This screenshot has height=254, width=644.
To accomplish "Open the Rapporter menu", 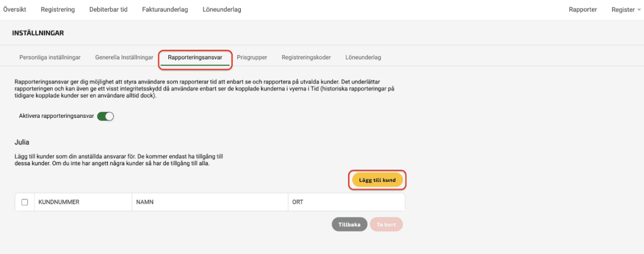I will click(583, 10).
